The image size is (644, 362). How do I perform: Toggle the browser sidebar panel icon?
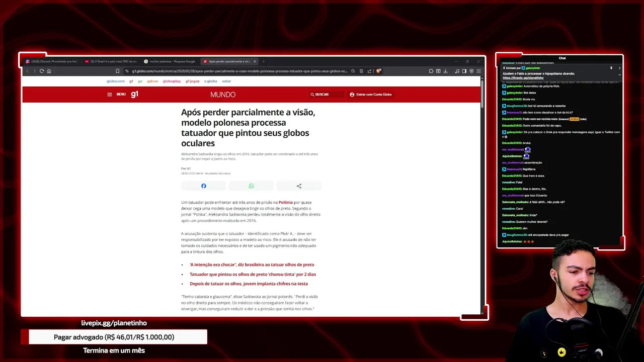464,71
